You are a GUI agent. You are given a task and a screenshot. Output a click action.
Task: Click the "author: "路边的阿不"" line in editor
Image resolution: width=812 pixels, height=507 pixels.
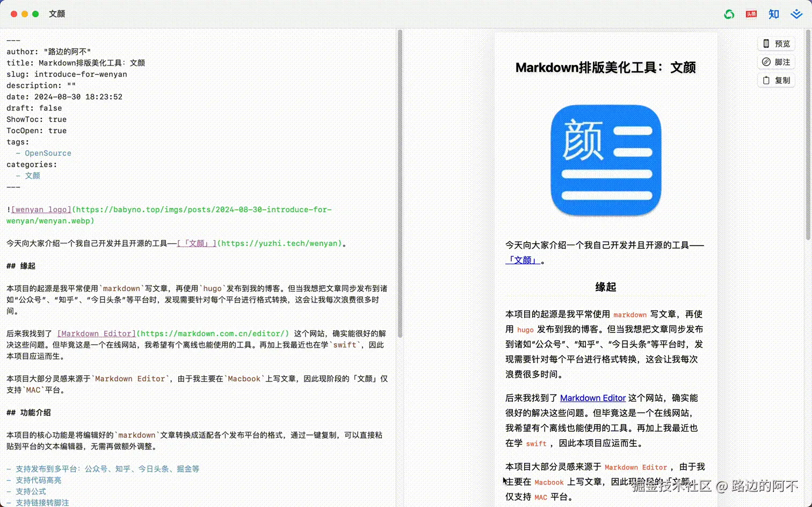coord(49,52)
